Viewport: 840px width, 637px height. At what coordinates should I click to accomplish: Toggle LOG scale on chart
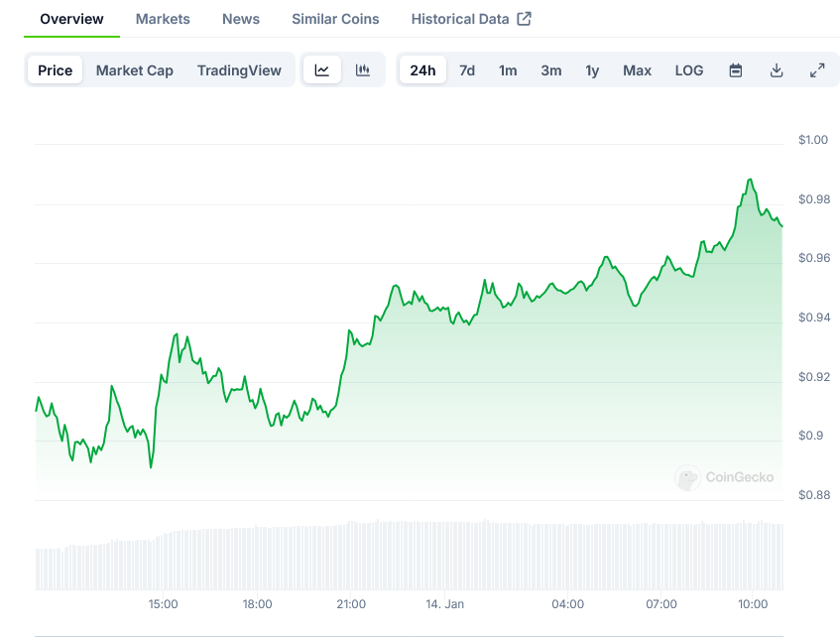(x=689, y=70)
